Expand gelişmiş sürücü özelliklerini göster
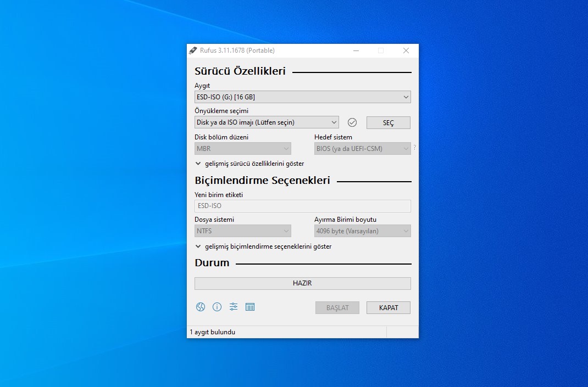This screenshot has height=387, width=588. click(250, 164)
